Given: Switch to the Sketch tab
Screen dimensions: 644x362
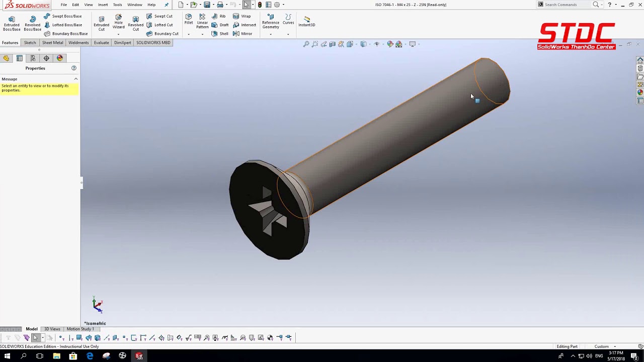Looking at the screenshot, I should click(30, 43).
